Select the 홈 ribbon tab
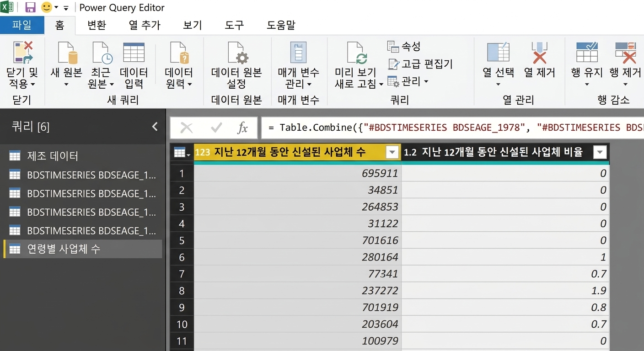Screen dimensions: 644x351 pos(60,25)
